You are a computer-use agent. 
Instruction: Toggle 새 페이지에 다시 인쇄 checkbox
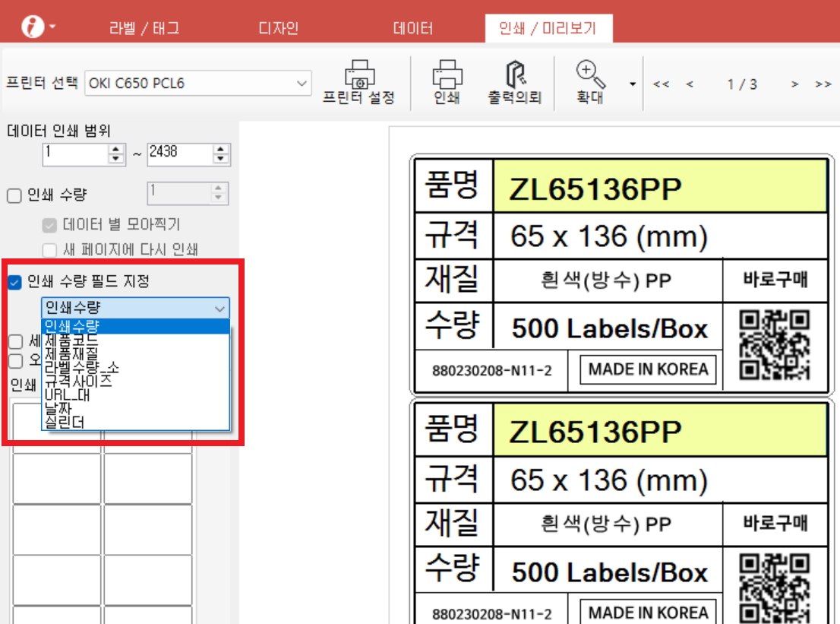(49, 250)
